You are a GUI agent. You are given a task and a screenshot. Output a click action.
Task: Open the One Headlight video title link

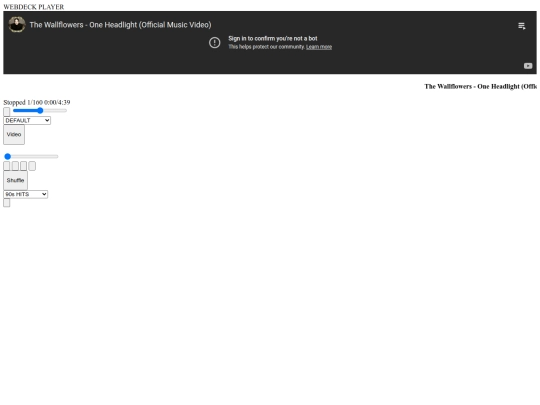click(x=120, y=25)
